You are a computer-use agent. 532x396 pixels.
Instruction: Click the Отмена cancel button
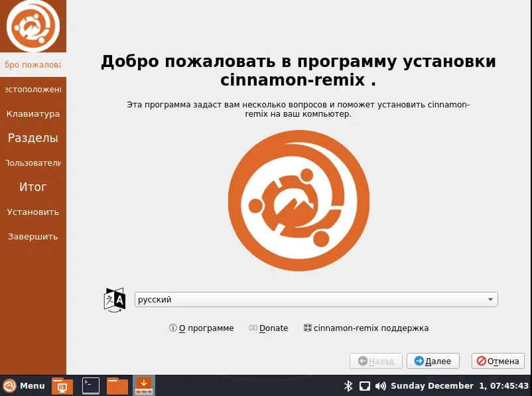(498, 361)
